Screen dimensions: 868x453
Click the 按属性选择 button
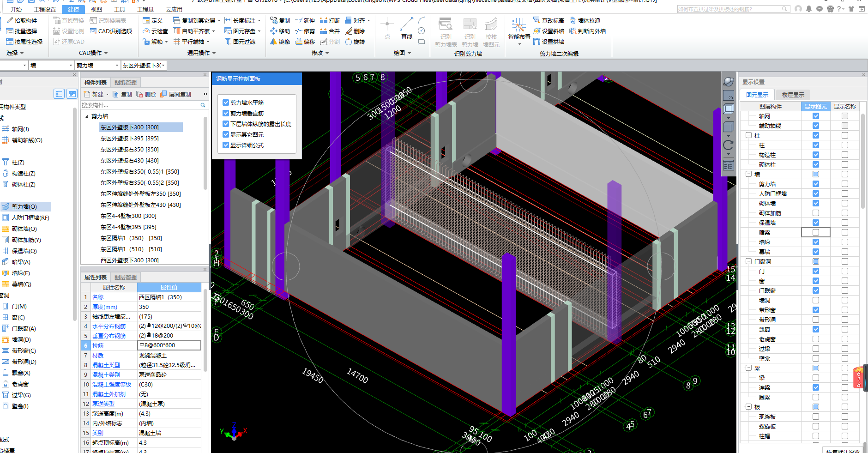pos(24,42)
